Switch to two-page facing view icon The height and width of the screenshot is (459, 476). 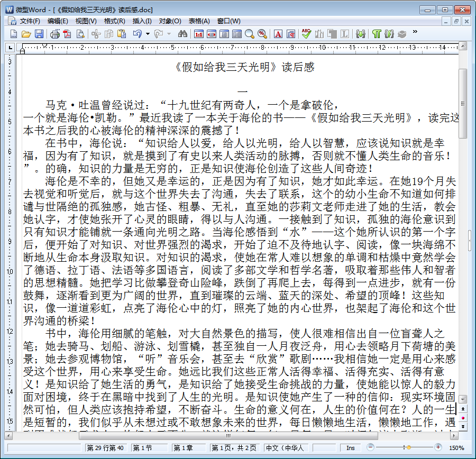coord(237,34)
